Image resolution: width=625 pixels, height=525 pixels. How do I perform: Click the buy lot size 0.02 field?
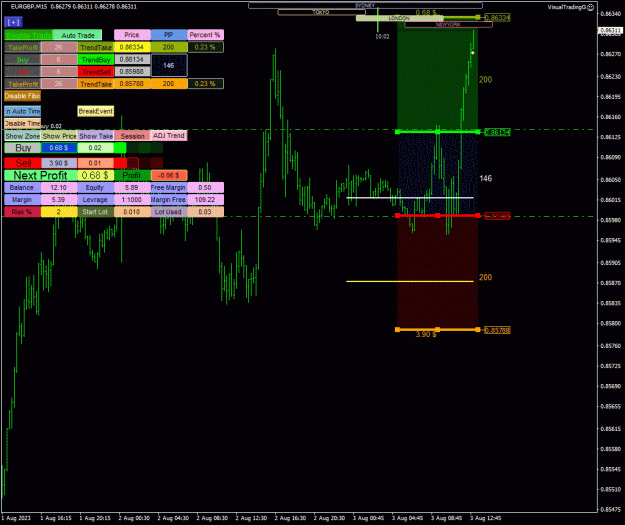click(x=95, y=148)
